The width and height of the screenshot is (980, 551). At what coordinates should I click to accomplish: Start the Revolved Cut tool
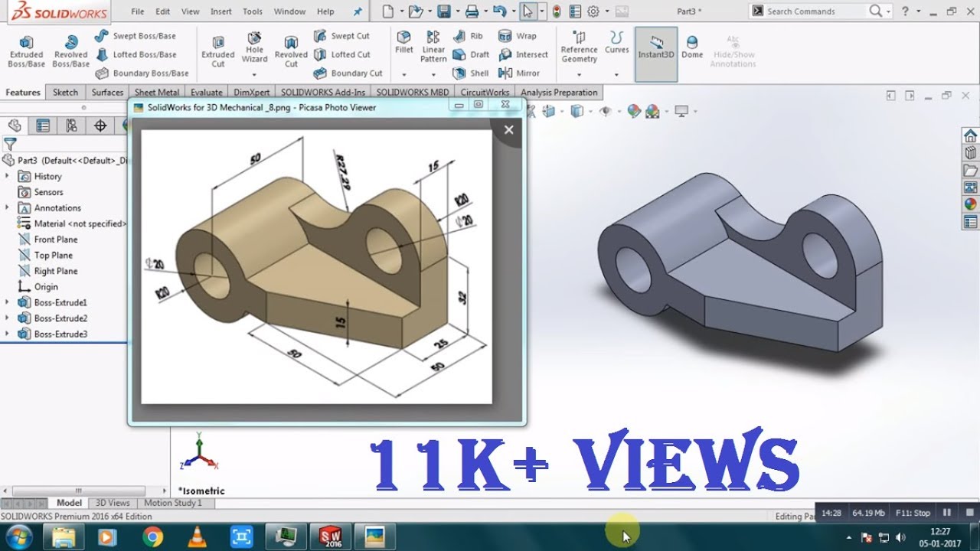click(x=291, y=51)
